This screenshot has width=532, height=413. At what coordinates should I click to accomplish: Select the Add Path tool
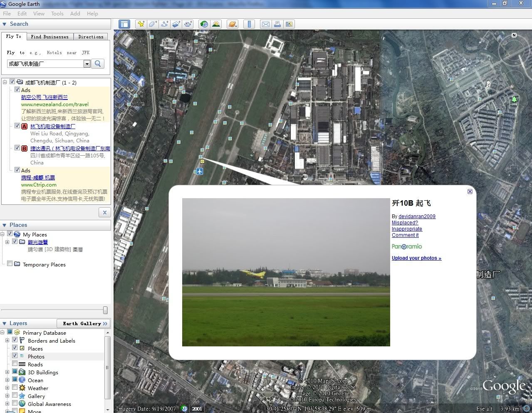164,24
